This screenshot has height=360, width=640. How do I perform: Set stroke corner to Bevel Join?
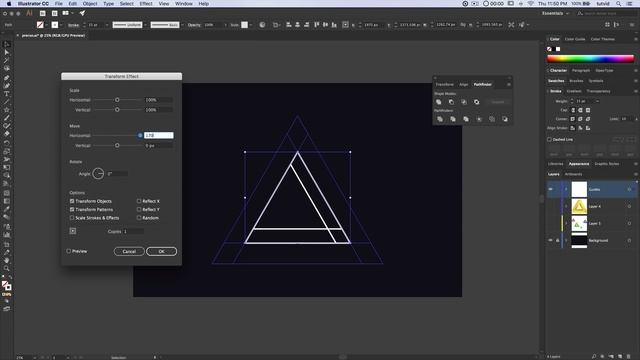tap(588, 119)
